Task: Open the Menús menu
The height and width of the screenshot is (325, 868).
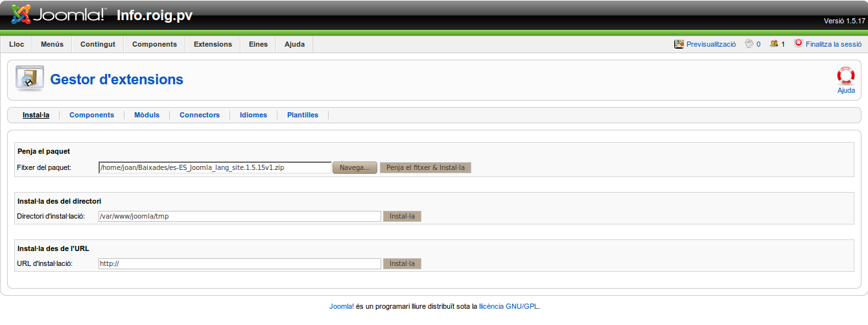Action: (52, 44)
